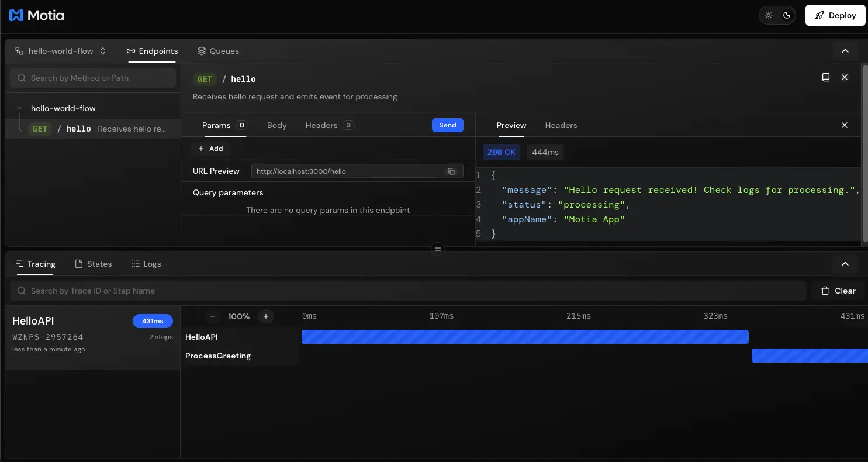The image size is (868, 462).
Task: Click the 431ms duration badge
Action: [x=153, y=321]
